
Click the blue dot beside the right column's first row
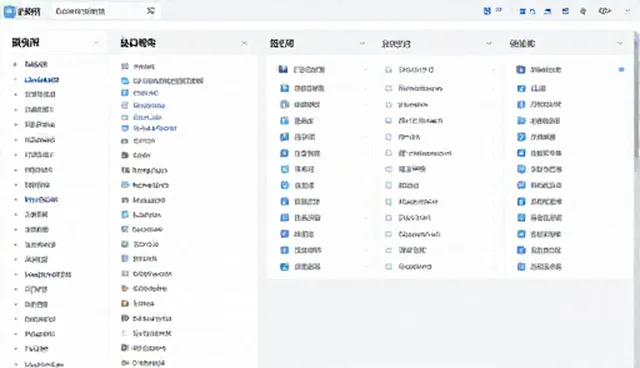621,69
